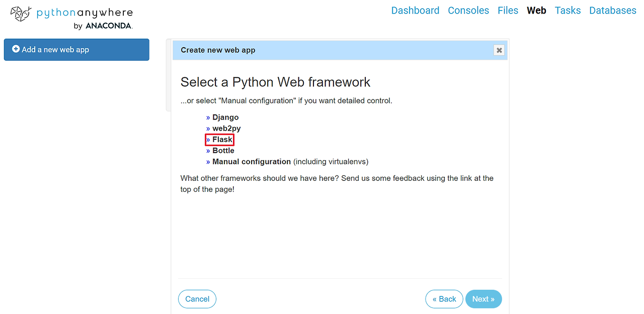Click the Create new web app title
Image resolution: width=644 pixels, height=314 pixels.
[x=218, y=50]
